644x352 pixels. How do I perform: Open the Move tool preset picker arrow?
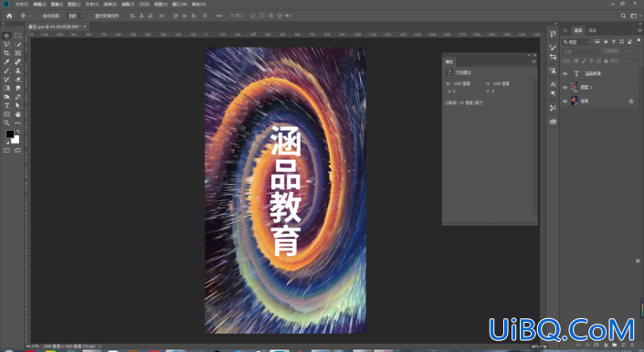click(x=30, y=16)
